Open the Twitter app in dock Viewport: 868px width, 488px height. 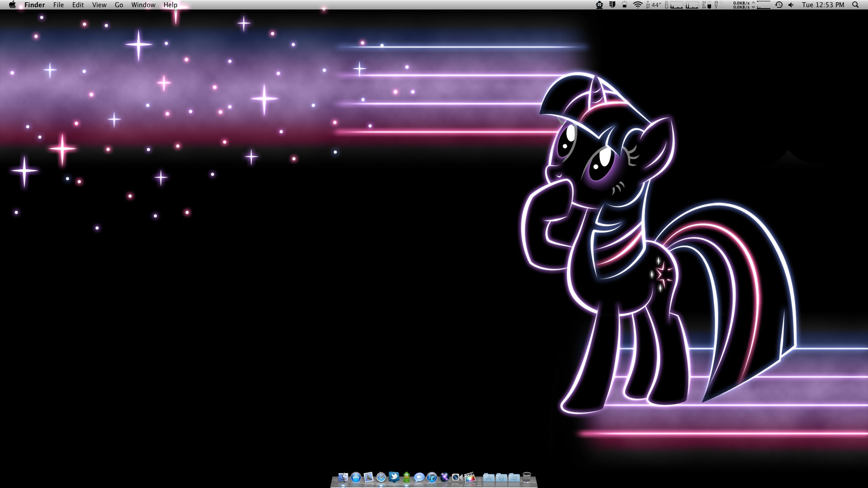click(x=394, y=477)
